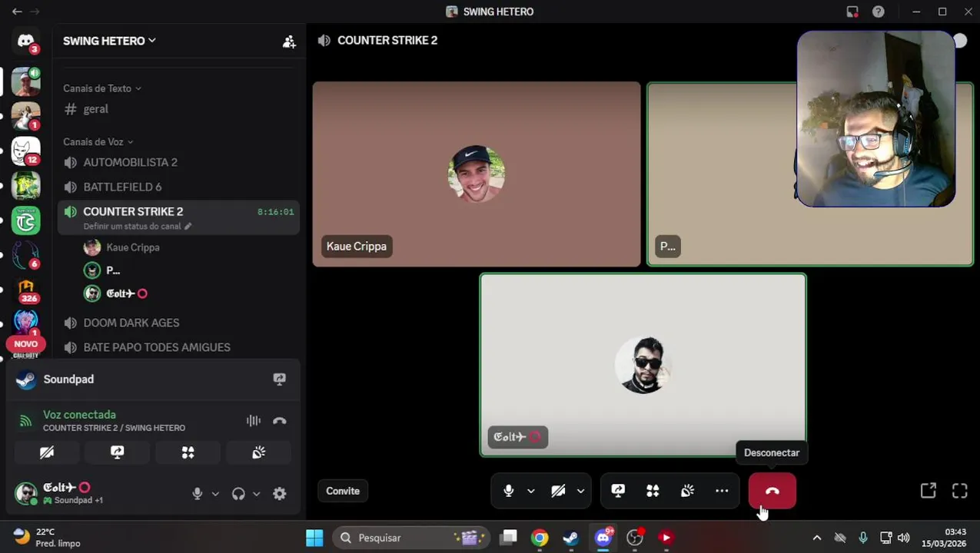Open the invite people icon beside SWING HETERO

point(289,41)
